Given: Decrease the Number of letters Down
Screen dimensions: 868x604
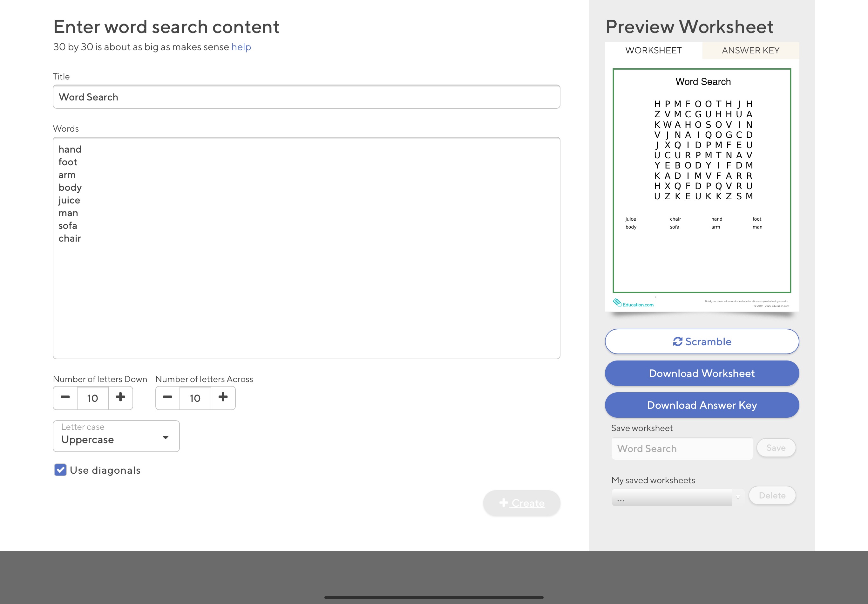Looking at the screenshot, I should coord(65,397).
